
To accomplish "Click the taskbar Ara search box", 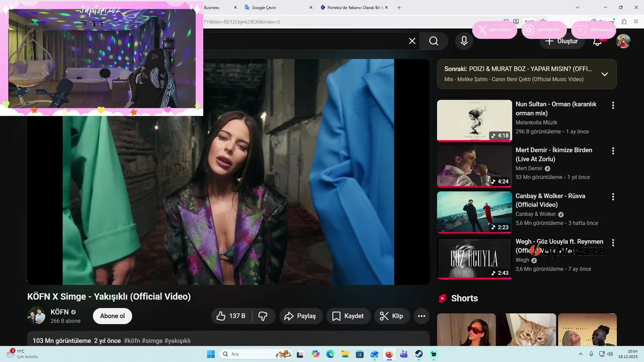I will click(257, 354).
